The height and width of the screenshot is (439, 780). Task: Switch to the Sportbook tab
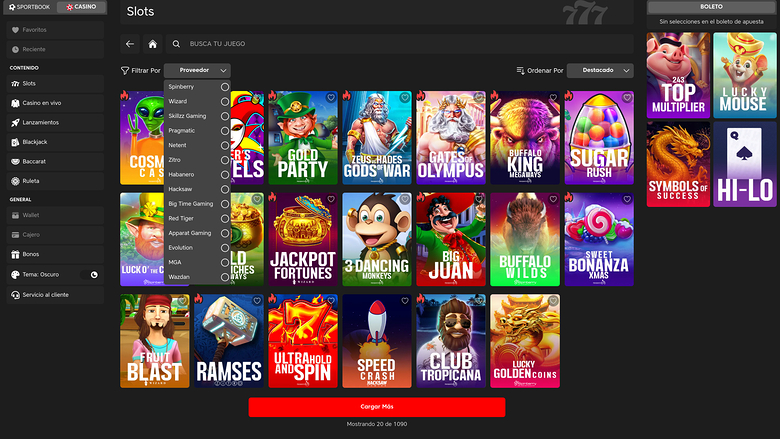27,7
